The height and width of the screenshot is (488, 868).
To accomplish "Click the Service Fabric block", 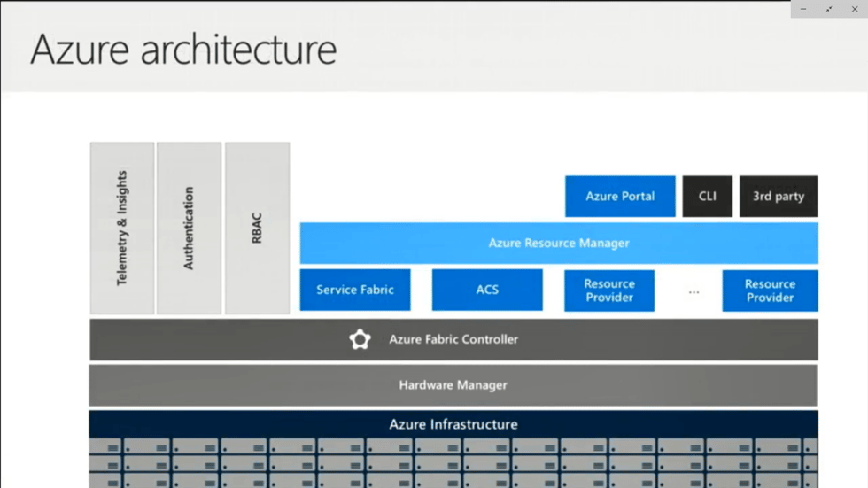I will pos(355,290).
